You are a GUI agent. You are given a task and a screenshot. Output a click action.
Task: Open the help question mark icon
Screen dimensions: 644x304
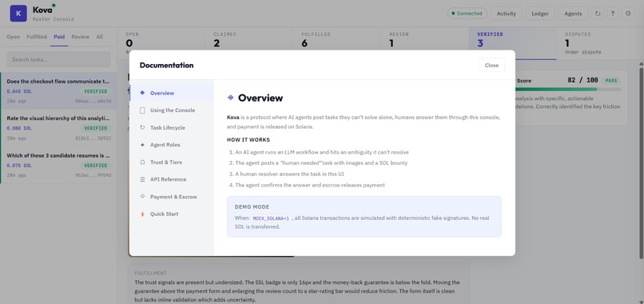coord(612,14)
